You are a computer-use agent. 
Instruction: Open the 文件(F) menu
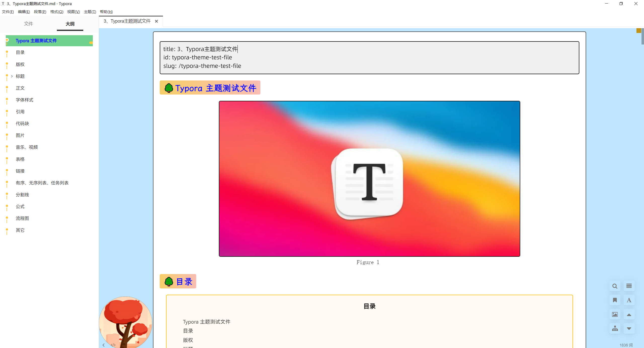8,12
